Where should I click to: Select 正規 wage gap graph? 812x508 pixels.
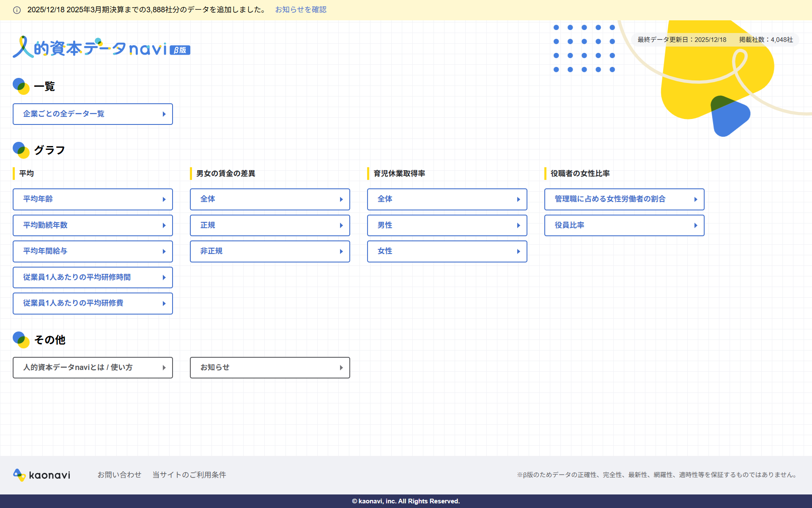click(x=270, y=225)
